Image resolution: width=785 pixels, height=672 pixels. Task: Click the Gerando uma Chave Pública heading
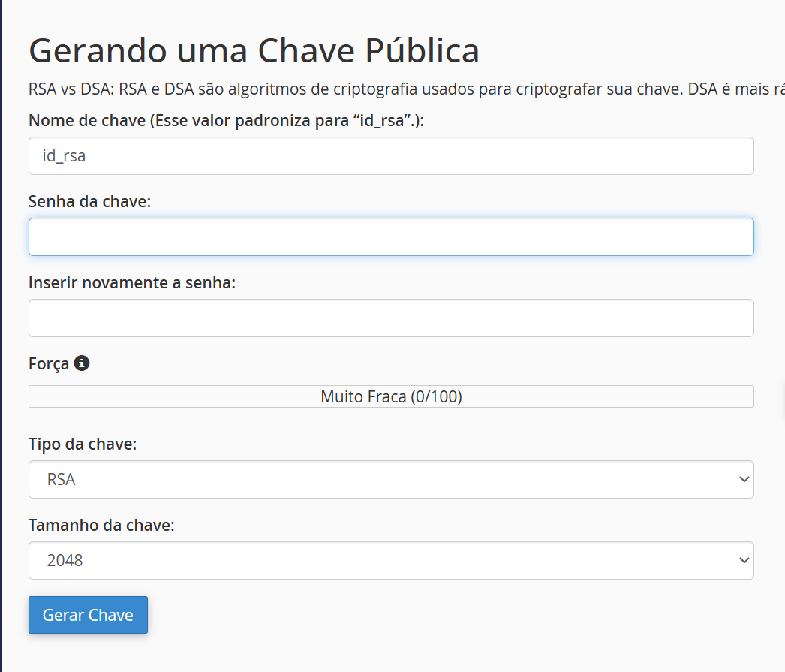point(254,50)
